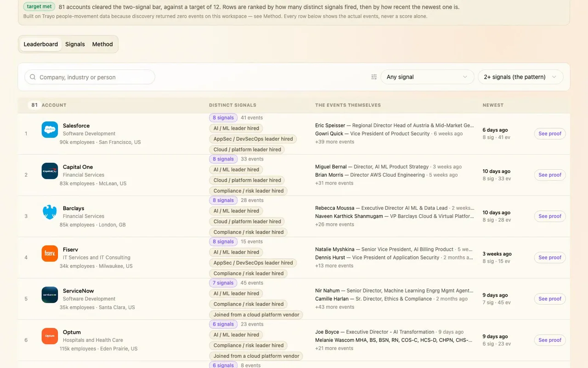The height and width of the screenshot is (368, 588).
Task: Click the search magnifier icon
Action: pos(33,77)
